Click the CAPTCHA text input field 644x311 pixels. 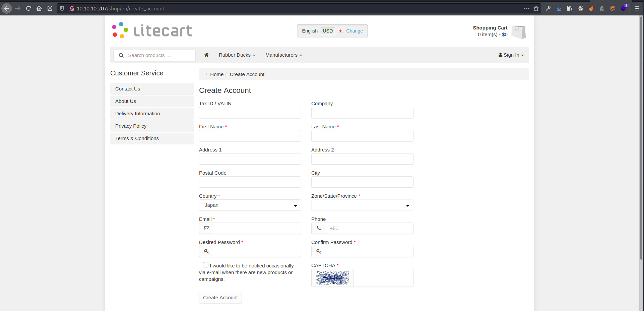point(383,278)
